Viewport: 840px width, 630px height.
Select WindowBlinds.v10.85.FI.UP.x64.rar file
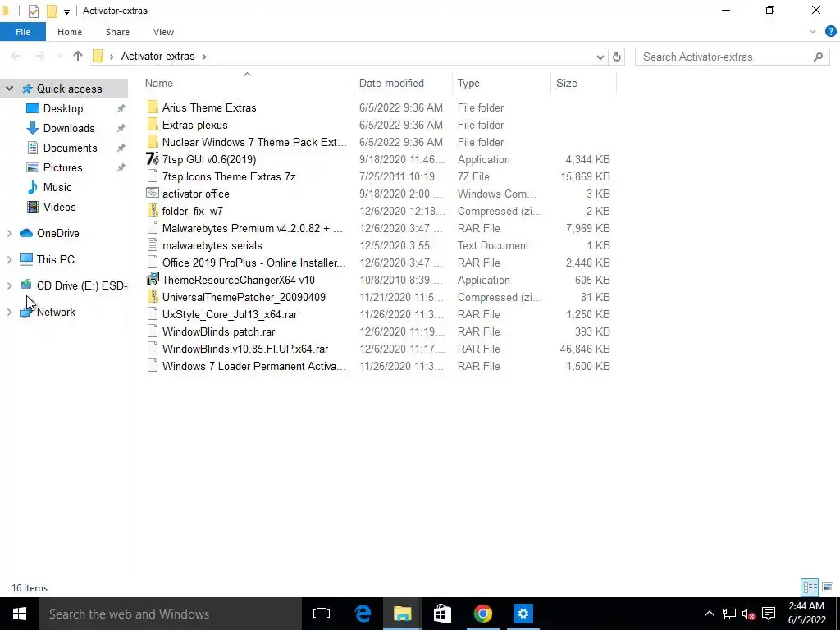pyautogui.click(x=245, y=349)
